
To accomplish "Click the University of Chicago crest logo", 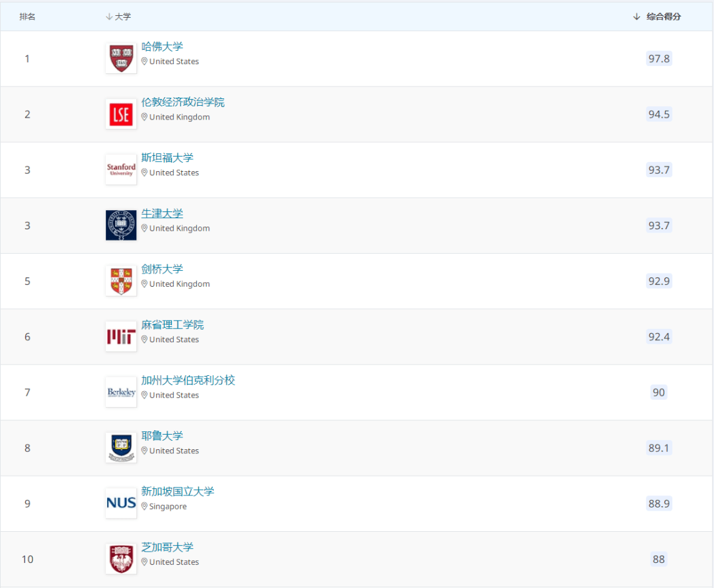I will coord(121,559).
